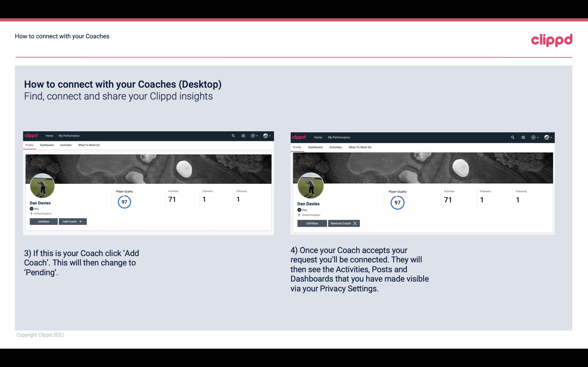Image resolution: width=588 pixels, height=367 pixels.
Task: Select the 'Dashboard' tab on left panel
Action: [47, 145]
